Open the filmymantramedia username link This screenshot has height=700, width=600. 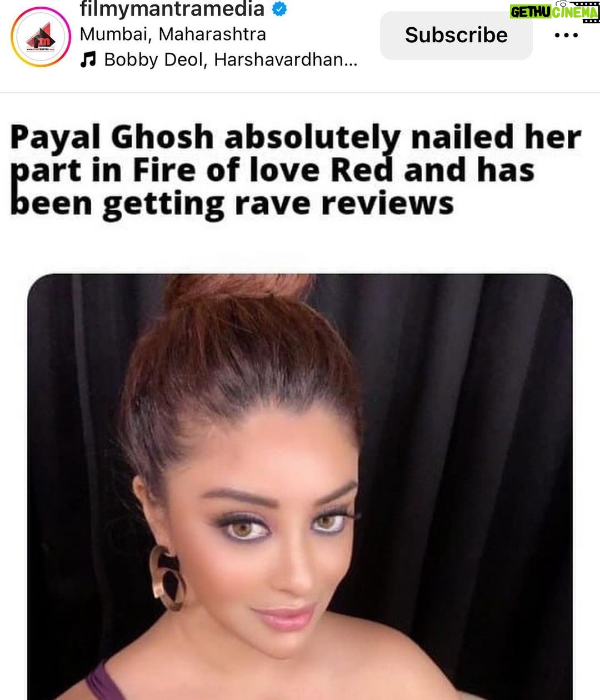(172, 9)
